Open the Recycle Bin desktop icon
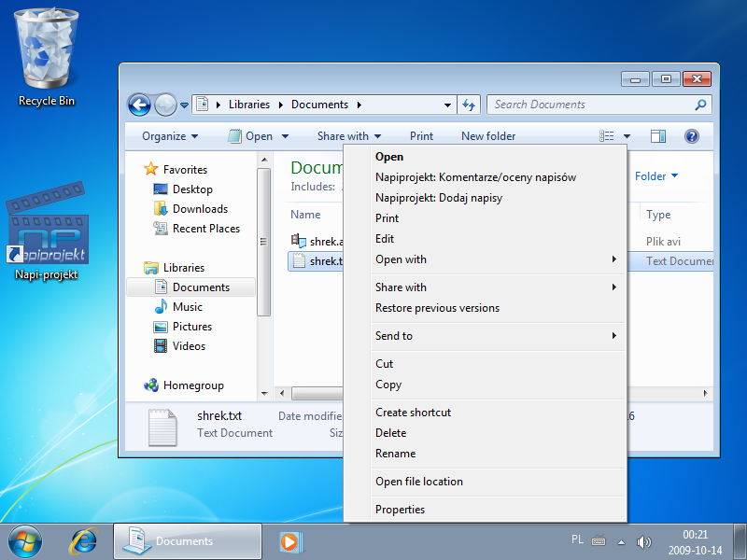This screenshot has width=747, height=560. click(46, 57)
